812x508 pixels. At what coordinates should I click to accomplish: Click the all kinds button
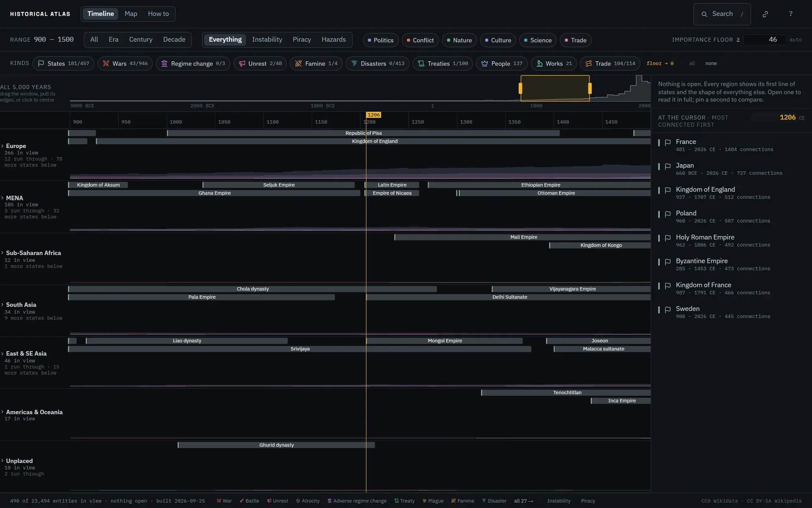click(x=692, y=63)
